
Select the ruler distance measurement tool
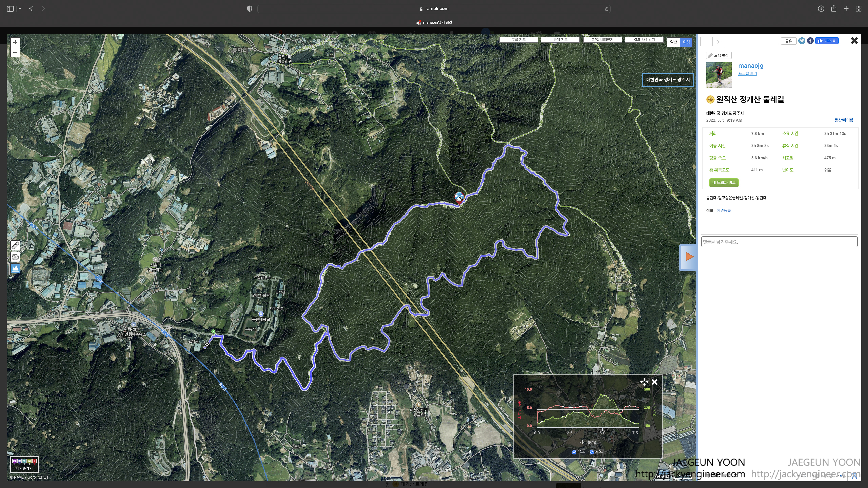point(15,245)
